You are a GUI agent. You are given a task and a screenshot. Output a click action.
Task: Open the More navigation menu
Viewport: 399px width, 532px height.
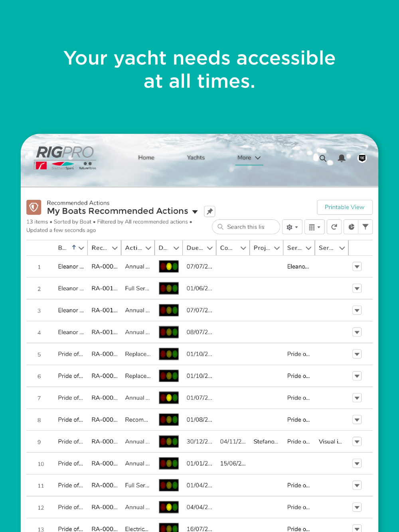249,158
